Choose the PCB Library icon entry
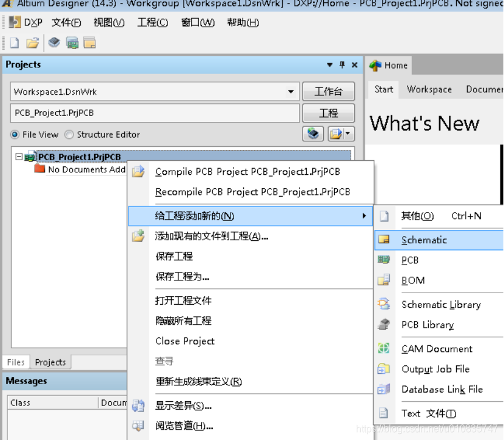 click(x=383, y=325)
